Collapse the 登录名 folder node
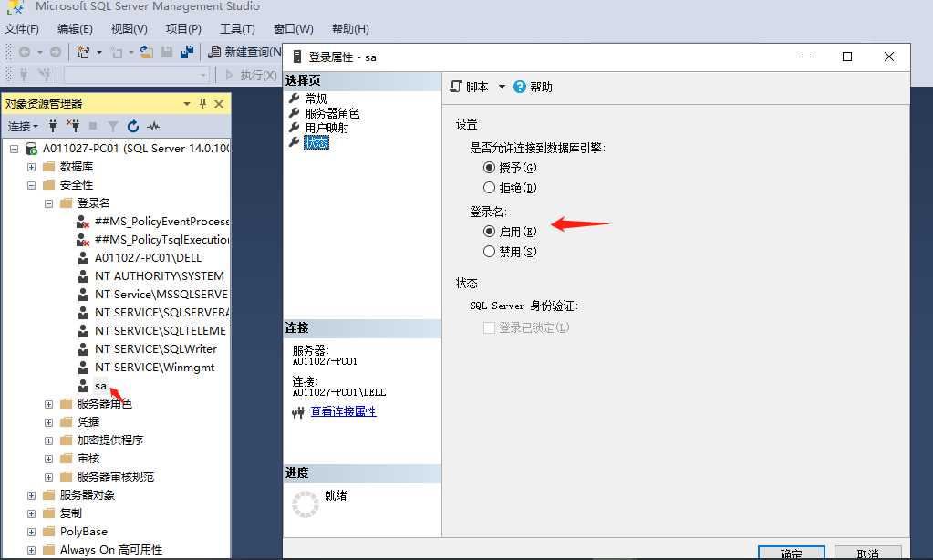The image size is (933, 560). (x=48, y=203)
